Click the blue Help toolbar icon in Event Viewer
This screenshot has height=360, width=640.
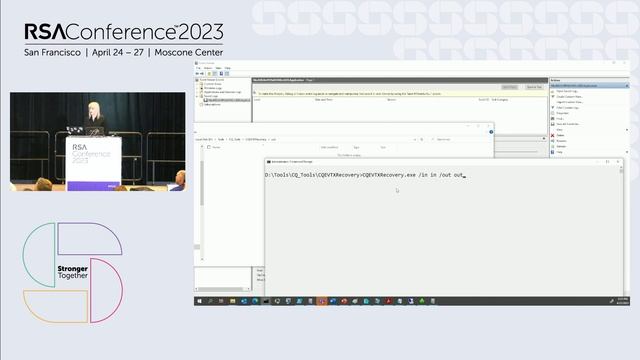[x=221, y=73]
